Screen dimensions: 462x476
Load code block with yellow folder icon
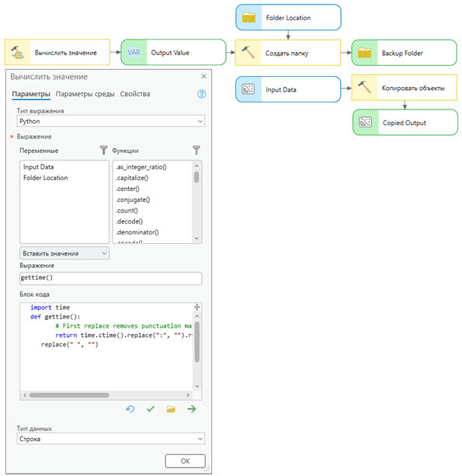click(x=171, y=409)
